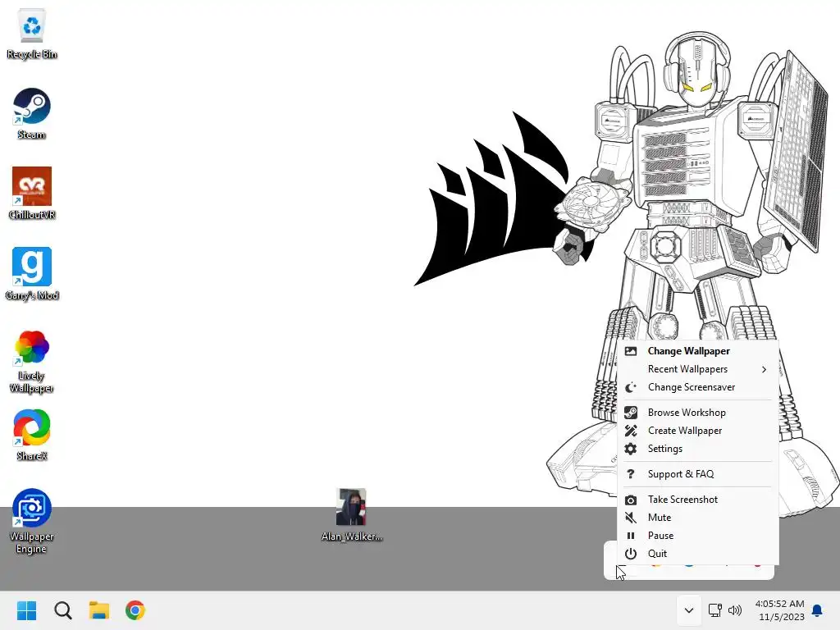
Task: Click the crossed speaker icon beside Mute
Action: click(631, 518)
